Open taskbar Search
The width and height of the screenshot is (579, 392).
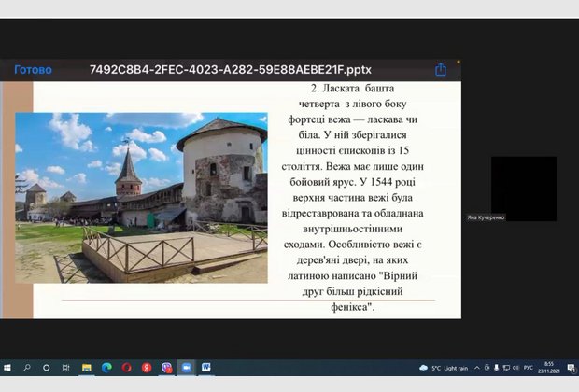coord(27,368)
